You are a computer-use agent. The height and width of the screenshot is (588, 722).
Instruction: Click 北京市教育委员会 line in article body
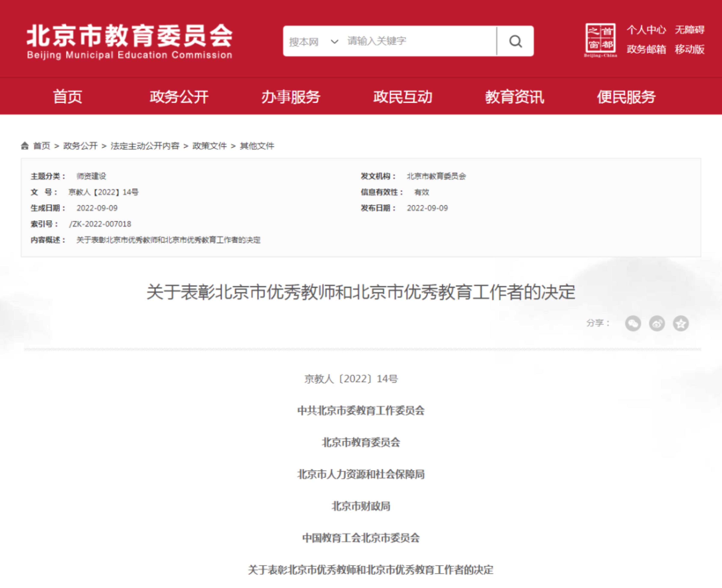361,442
